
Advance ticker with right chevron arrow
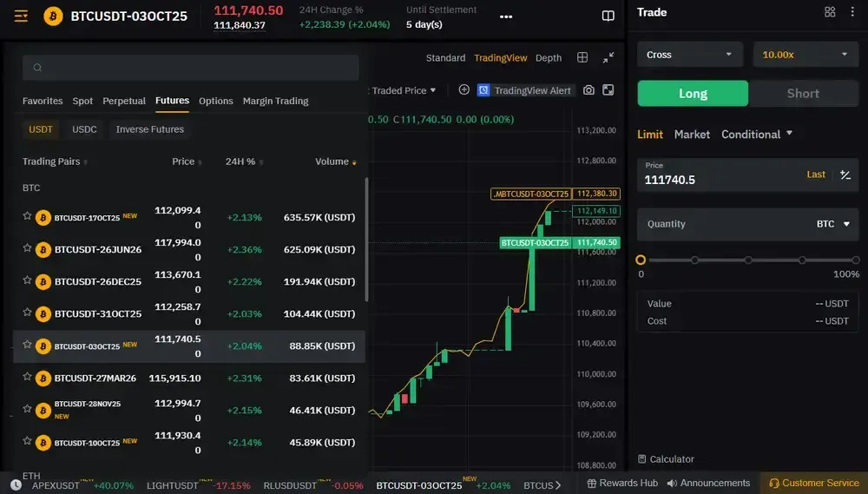[x=558, y=485]
